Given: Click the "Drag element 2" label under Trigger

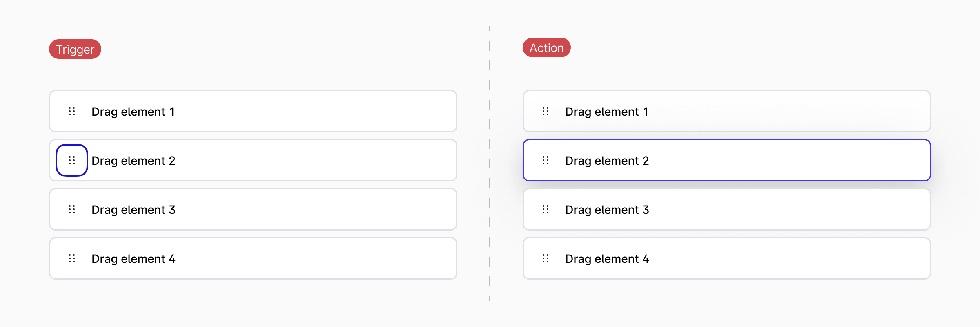Looking at the screenshot, I should tap(133, 161).
